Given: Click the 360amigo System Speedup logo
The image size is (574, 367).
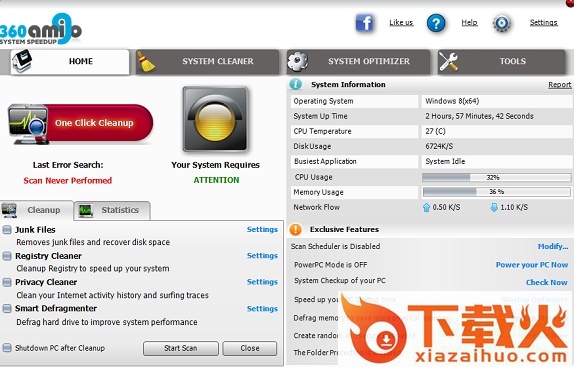Looking at the screenshot, I should click(40, 29).
